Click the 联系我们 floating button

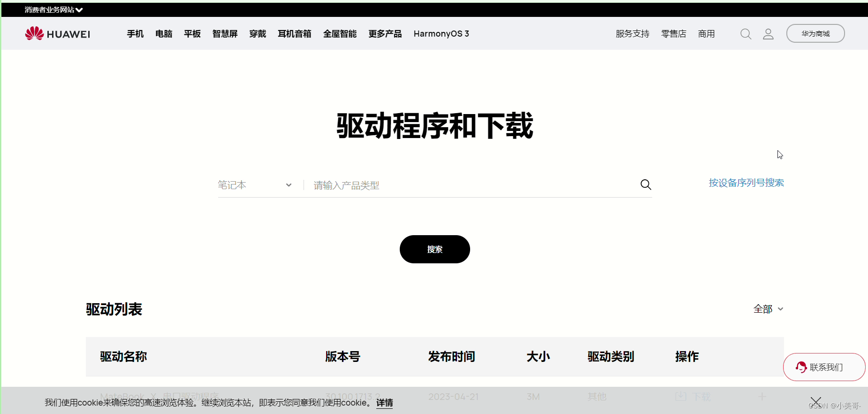(x=824, y=367)
